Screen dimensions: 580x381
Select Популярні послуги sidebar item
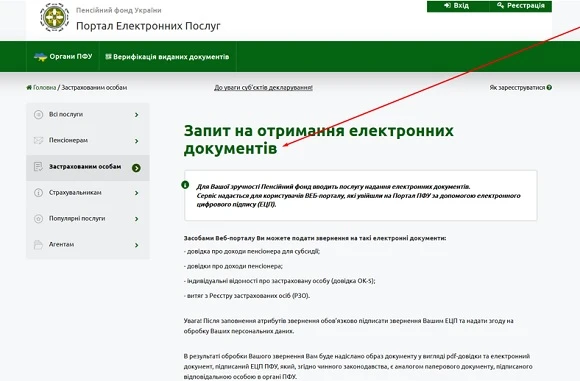[88, 219]
